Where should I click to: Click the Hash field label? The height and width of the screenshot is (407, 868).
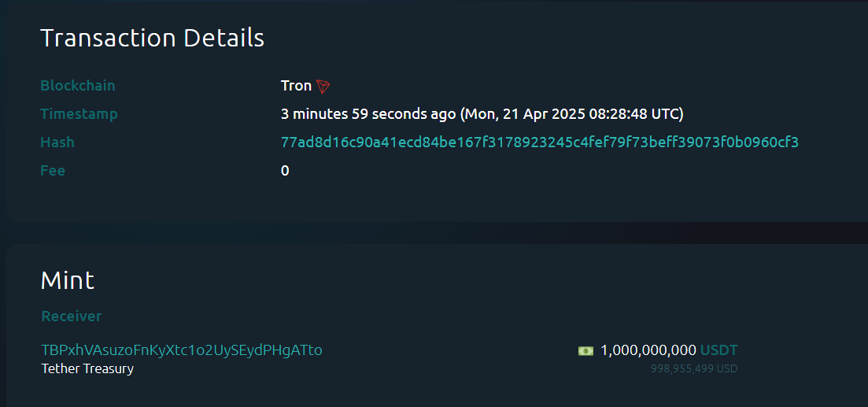point(57,142)
